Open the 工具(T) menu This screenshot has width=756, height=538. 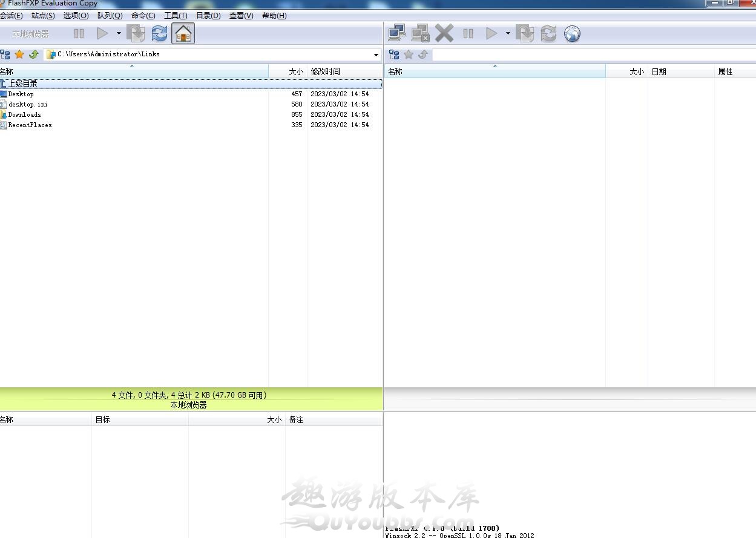pos(176,16)
